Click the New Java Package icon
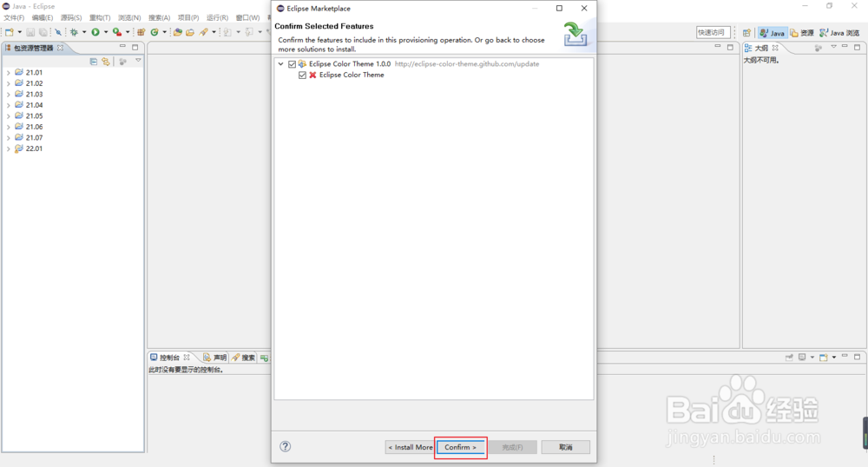Image resolution: width=868 pixels, height=467 pixels. 141,32
